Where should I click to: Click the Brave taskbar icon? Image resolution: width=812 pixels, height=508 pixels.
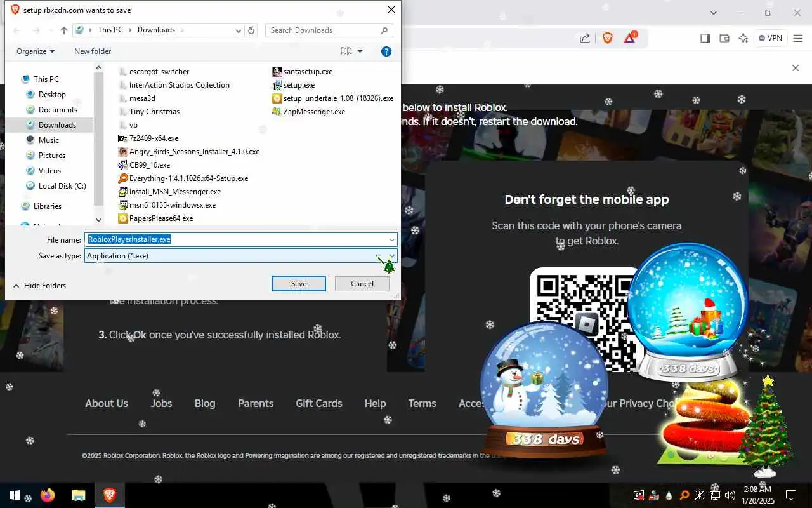click(110, 495)
